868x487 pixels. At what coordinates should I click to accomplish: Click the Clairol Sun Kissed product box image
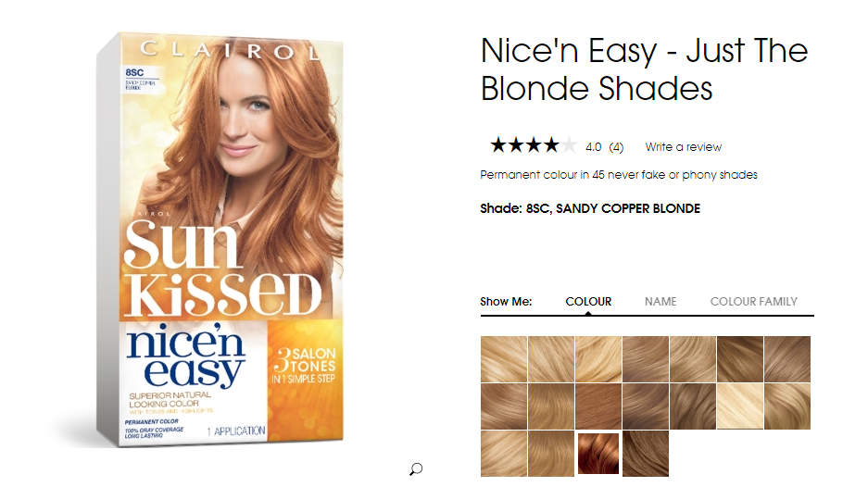point(220,240)
